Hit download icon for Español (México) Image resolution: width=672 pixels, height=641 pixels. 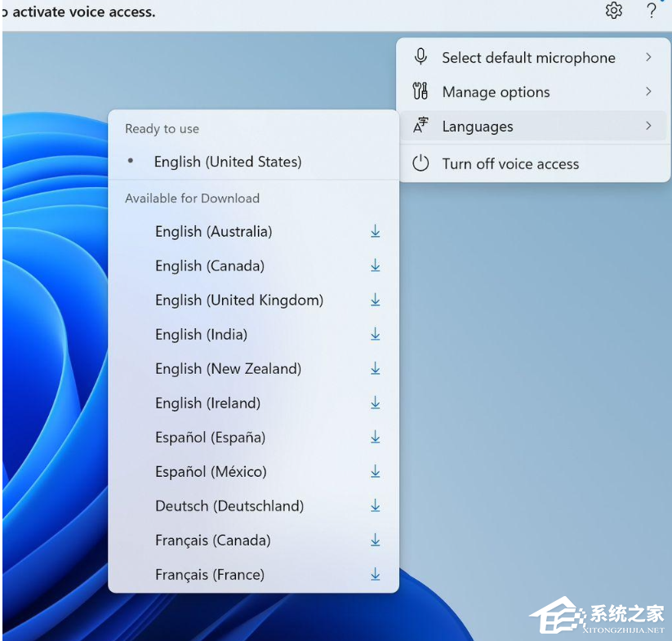pos(376,471)
